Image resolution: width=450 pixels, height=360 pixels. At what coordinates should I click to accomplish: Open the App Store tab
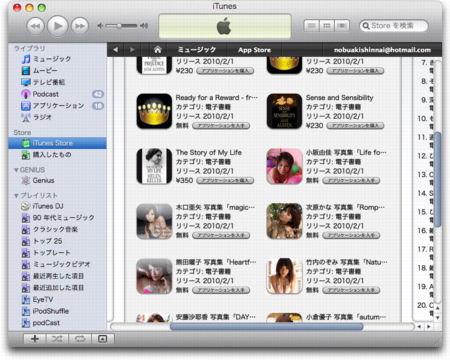tap(254, 50)
